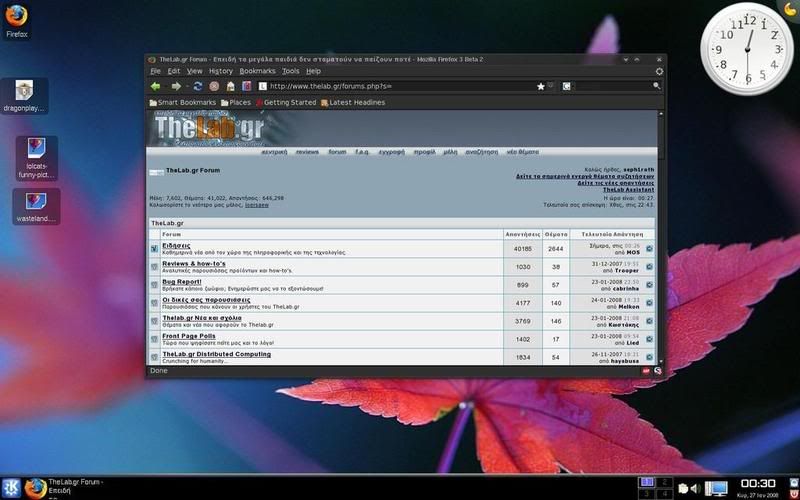Open TheLab.gr Distributed Computing forum link
Screen dimensions: 800x500
point(217,354)
